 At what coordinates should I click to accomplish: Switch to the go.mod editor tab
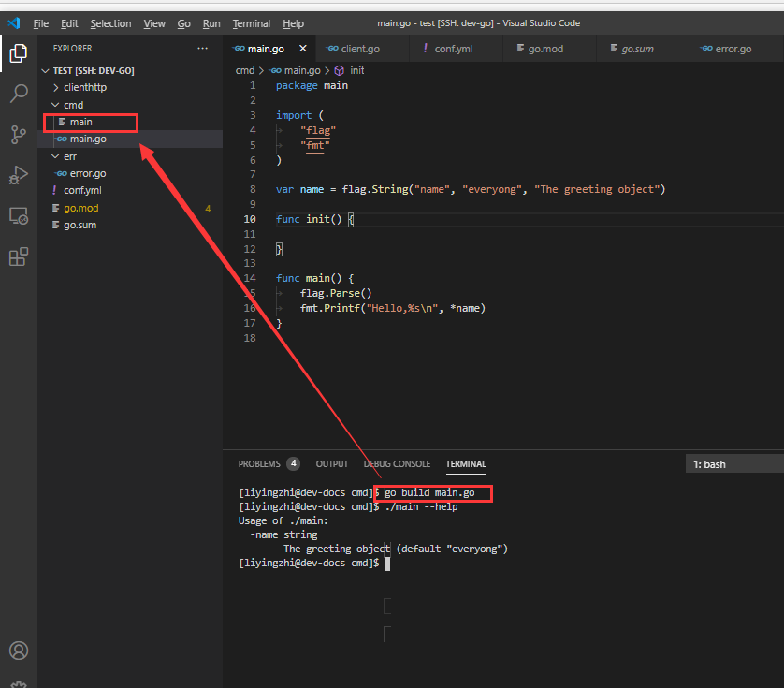click(x=549, y=49)
